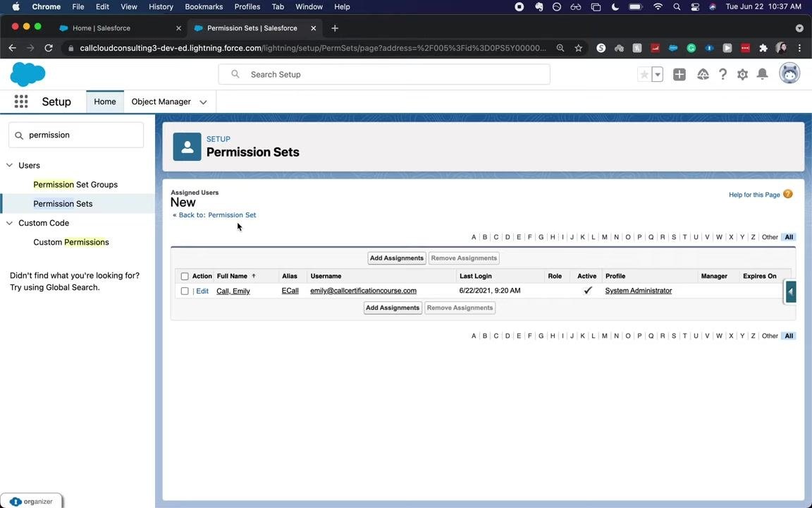The height and width of the screenshot is (508, 812).
Task: Open the App Launcher grid icon
Action: pyautogui.click(x=21, y=102)
